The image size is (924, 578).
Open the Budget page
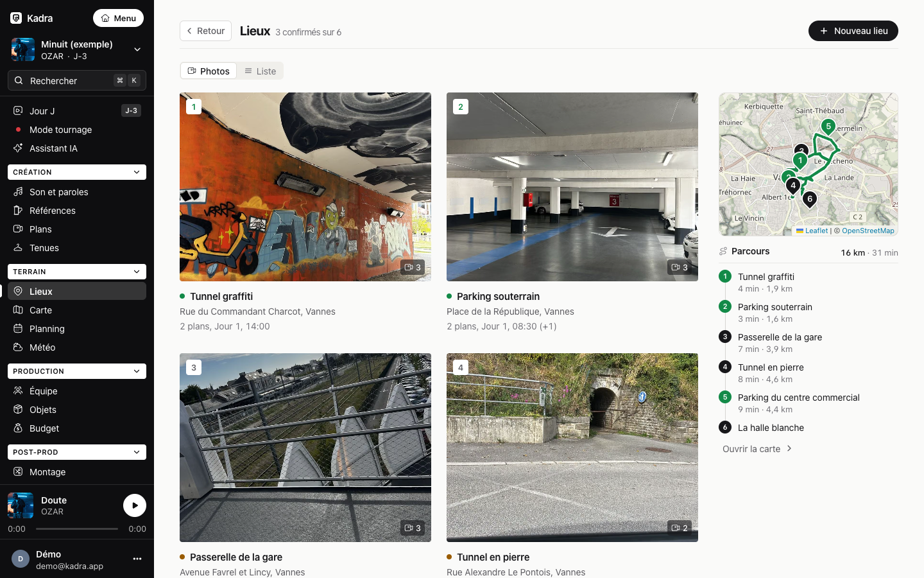[77, 428]
